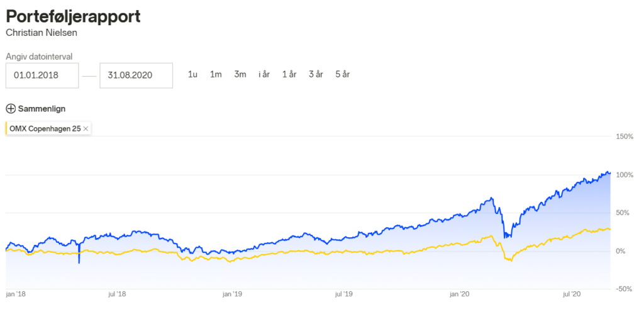Click the Christian Nielsen account name
This screenshot has width=644, height=314.
42,33
